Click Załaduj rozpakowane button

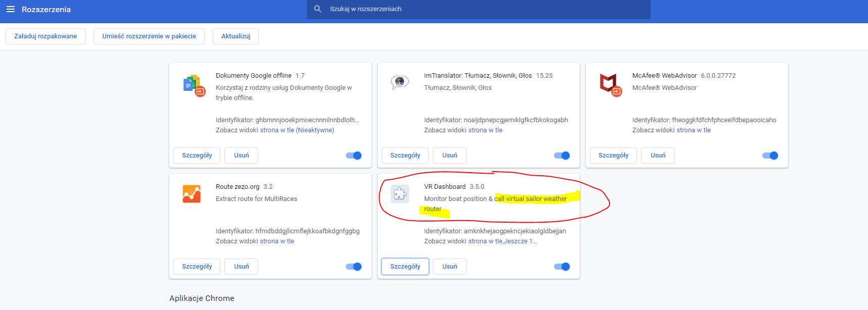pos(45,36)
